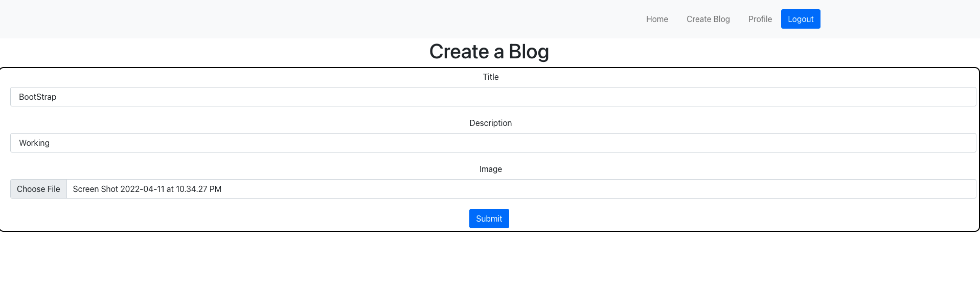This screenshot has height=304, width=980.
Task: Submit the new blog post form
Action: (x=489, y=219)
